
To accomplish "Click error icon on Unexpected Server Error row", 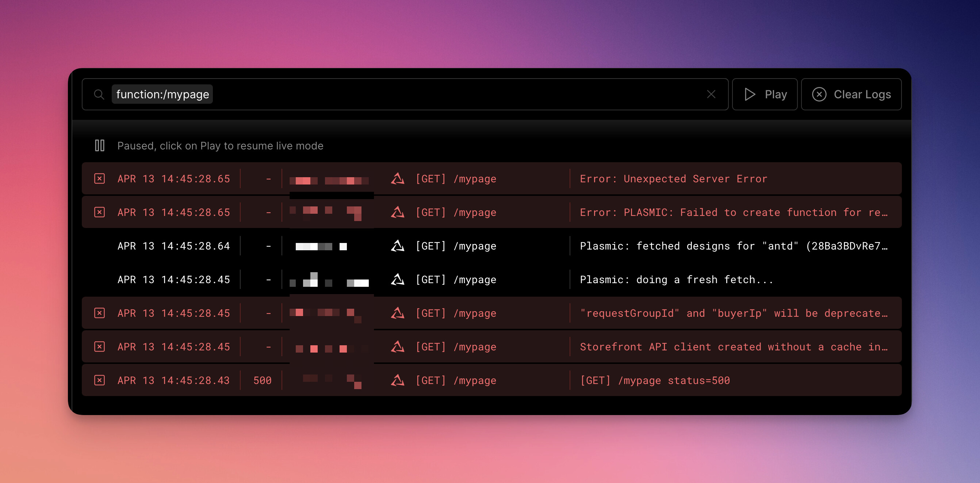I will point(100,179).
